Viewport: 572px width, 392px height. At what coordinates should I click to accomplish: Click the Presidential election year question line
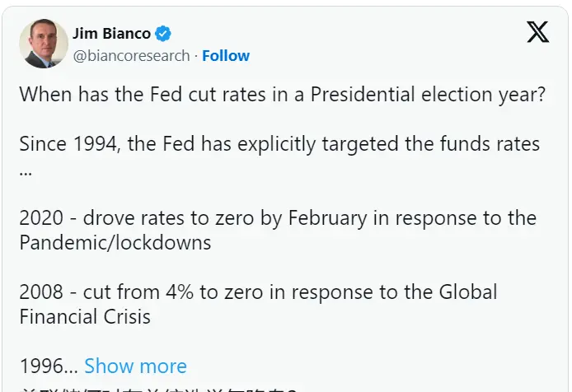pos(282,94)
